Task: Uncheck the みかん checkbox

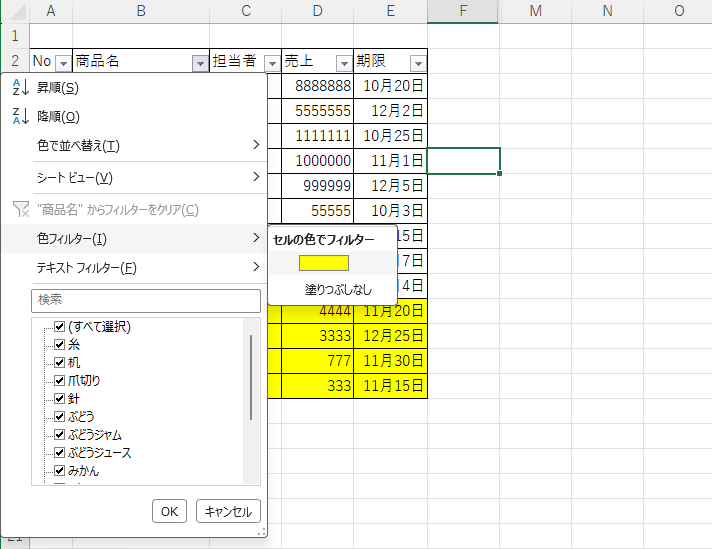Action: coord(59,470)
